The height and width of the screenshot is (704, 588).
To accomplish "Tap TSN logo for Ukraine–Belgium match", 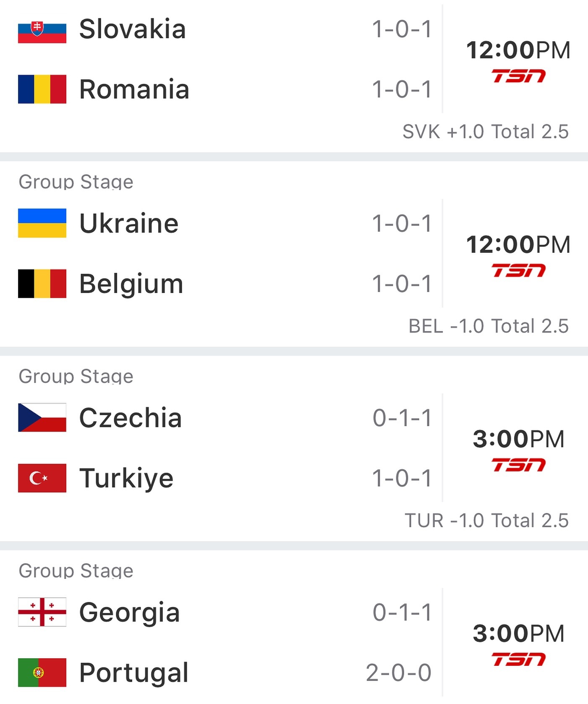I will pyautogui.click(x=518, y=270).
